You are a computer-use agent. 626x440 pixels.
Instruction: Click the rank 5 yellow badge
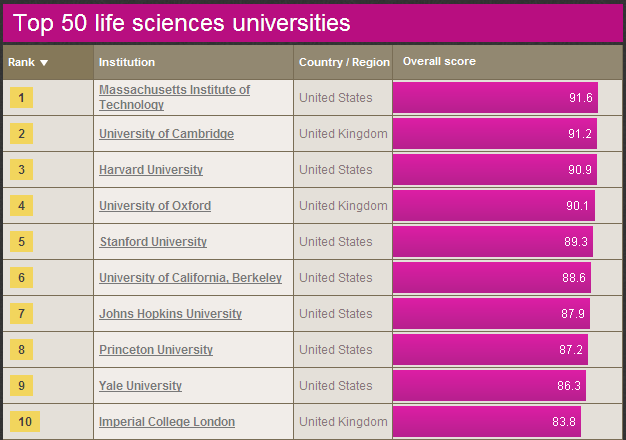point(21,242)
